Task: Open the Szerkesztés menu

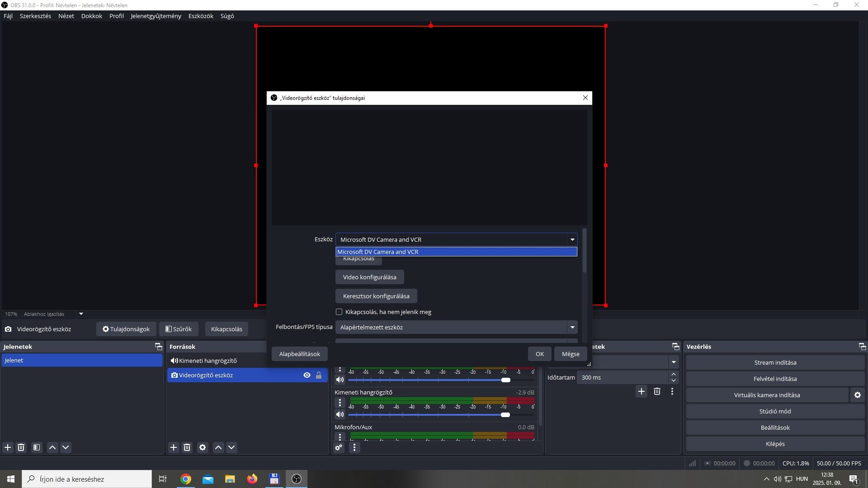Action: tap(35, 16)
